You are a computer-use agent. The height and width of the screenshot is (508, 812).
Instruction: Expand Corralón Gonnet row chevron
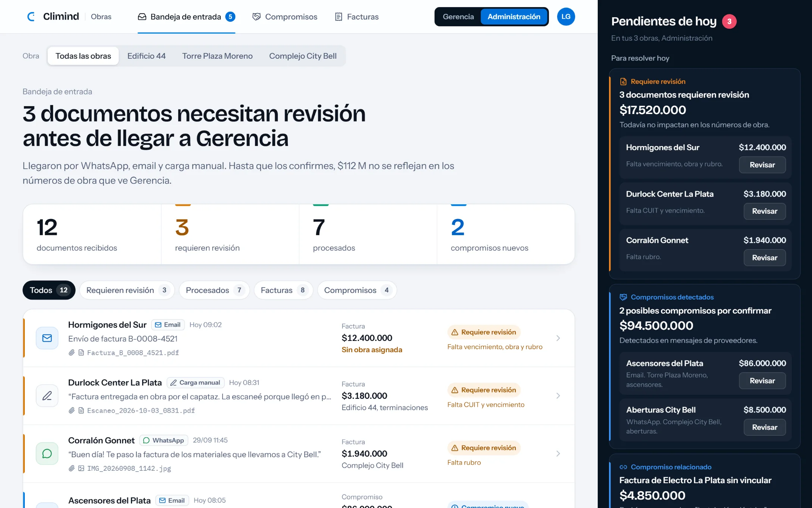558,453
